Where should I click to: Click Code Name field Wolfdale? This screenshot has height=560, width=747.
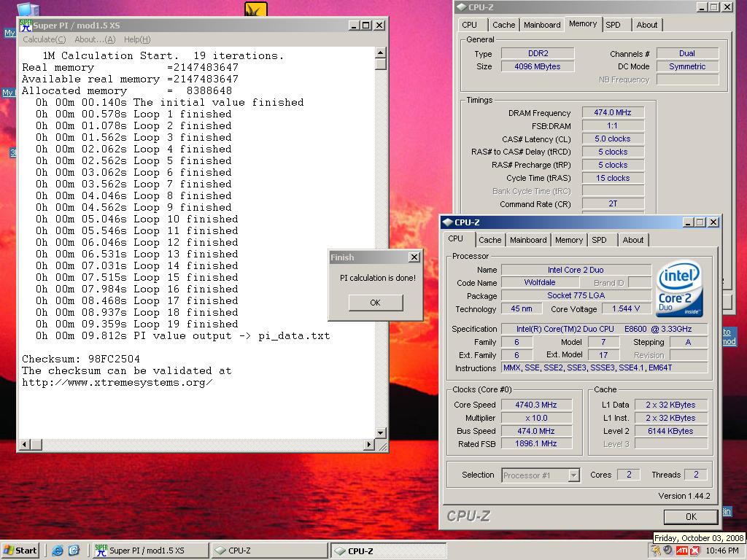tap(540, 282)
